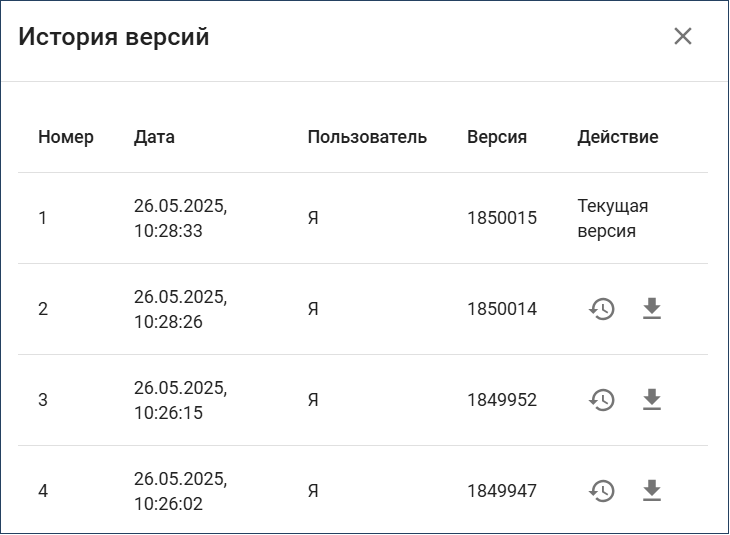Restore version 1849952 with the history icon

click(602, 400)
